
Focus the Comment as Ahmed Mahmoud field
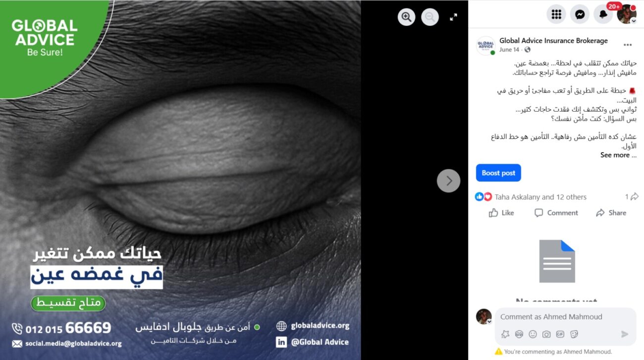565,317
